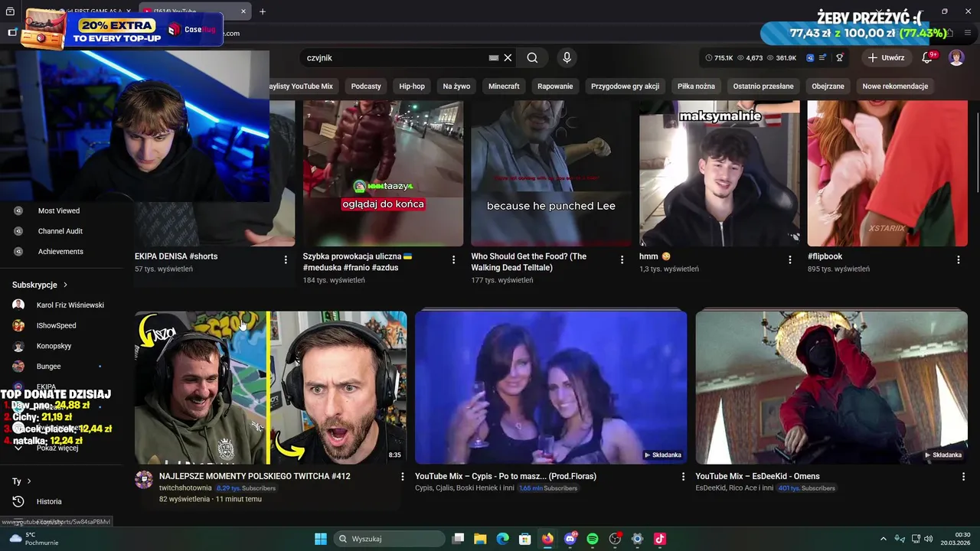Viewport: 980px width, 551px height.
Task: Open more options for Najlepsze Momenty Polskiego Twitcha
Action: click(403, 476)
